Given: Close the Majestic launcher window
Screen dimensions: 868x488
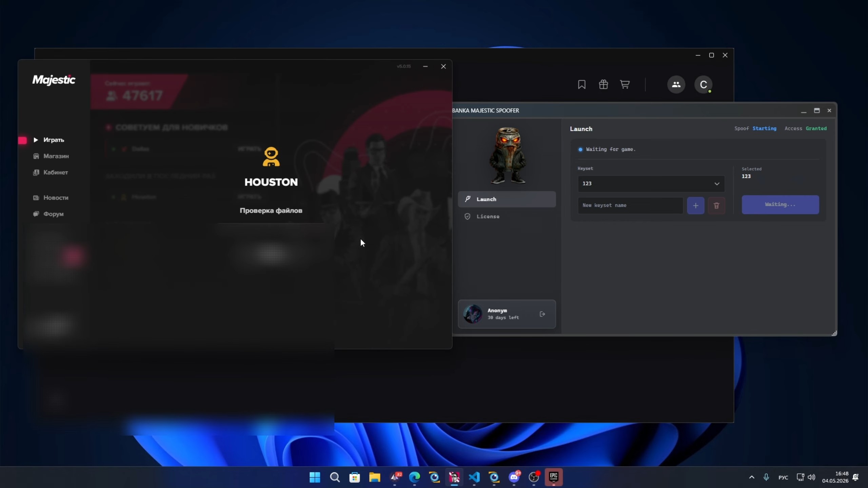Looking at the screenshot, I should coord(443,66).
